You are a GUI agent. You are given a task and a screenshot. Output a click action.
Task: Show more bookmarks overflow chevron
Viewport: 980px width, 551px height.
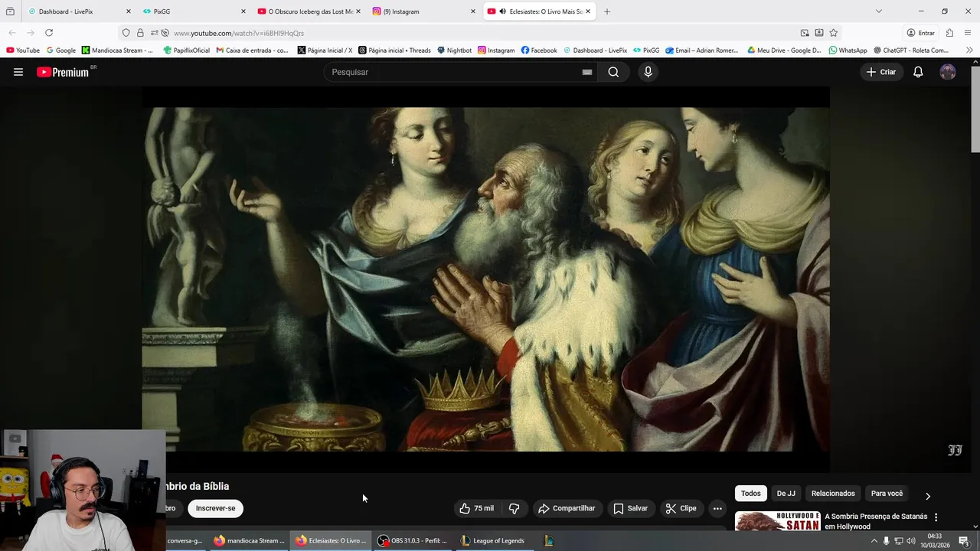tap(970, 51)
